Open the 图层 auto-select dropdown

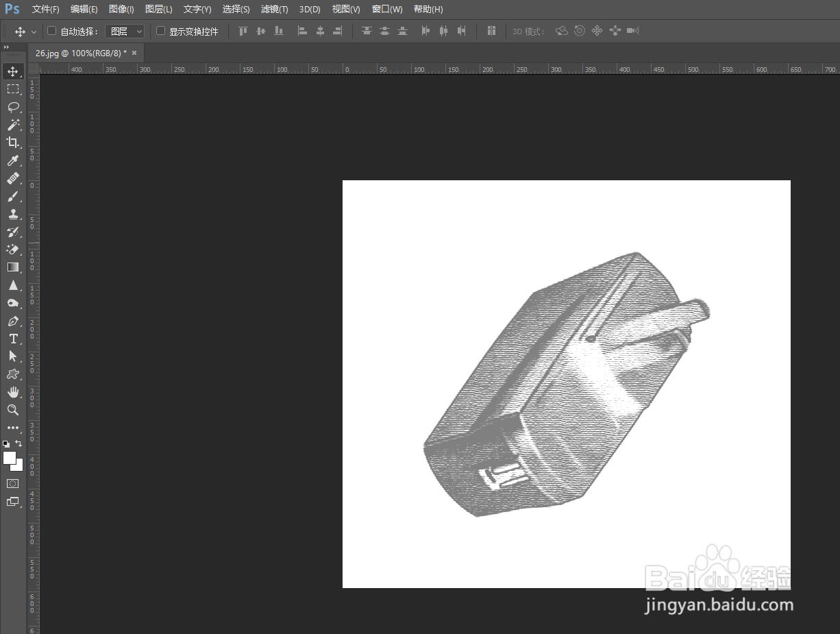(x=125, y=32)
